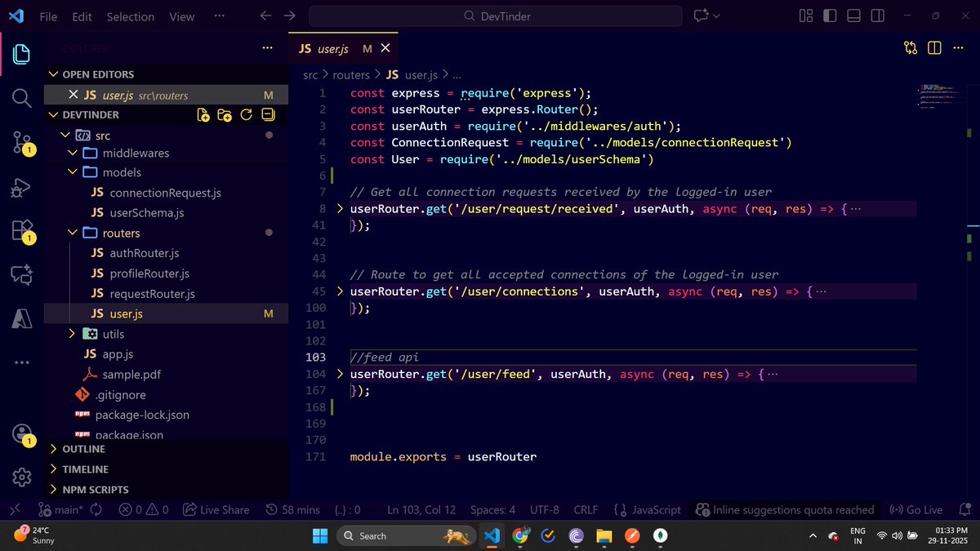Screen dimensions: 980x551
Task: Open app.js file
Action: [118, 354]
